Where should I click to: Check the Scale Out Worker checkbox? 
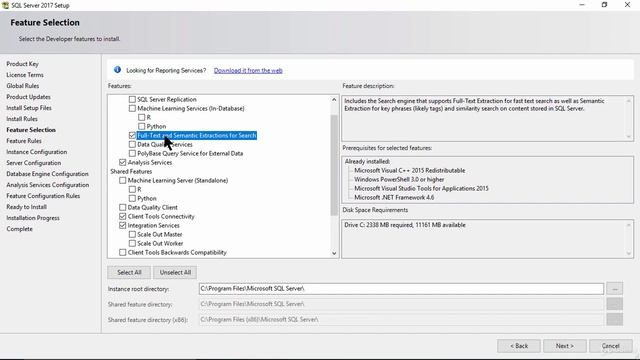pyautogui.click(x=132, y=243)
